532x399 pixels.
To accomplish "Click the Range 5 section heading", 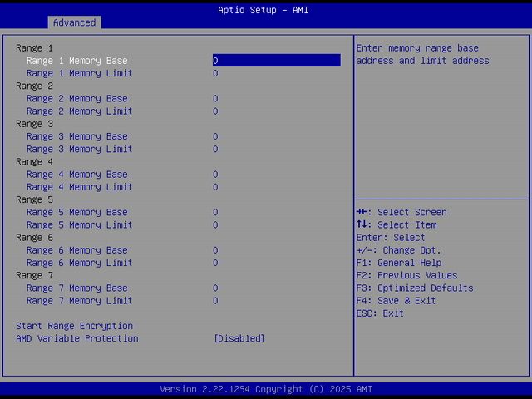I will (x=34, y=199).
